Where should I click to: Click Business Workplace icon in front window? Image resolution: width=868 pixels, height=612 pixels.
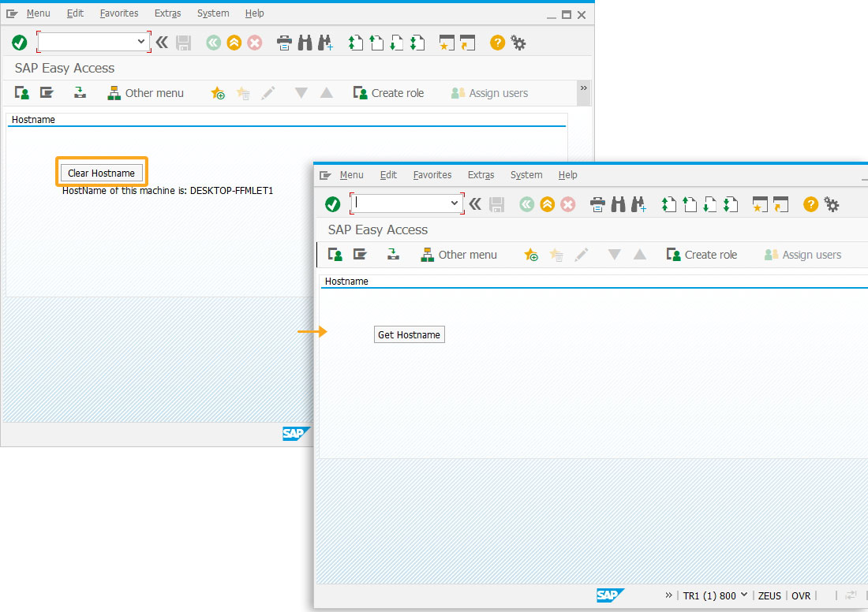(393, 255)
